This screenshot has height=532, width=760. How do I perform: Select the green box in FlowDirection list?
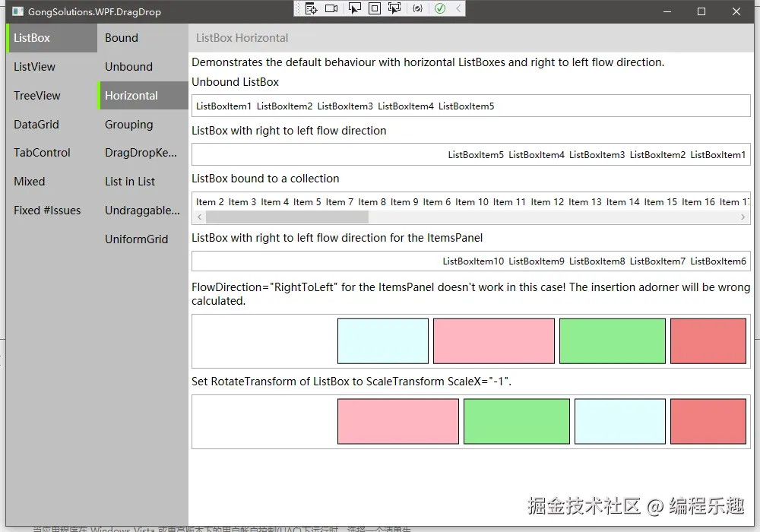(x=612, y=341)
